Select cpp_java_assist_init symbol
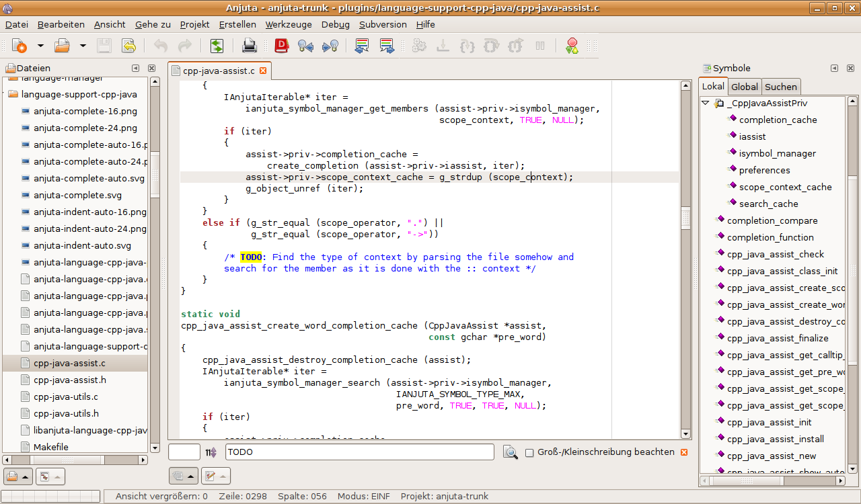The height and width of the screenshot is (504, 861). [x=770, y=422]
